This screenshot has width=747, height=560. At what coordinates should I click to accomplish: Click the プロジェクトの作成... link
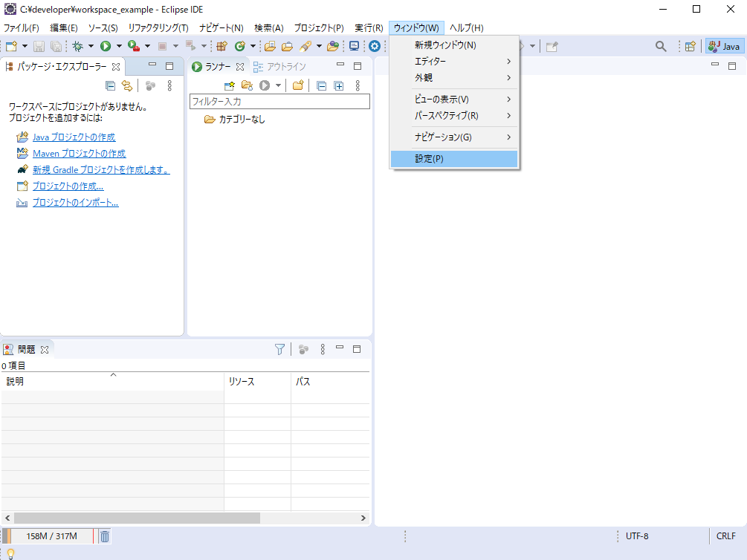(x=68, y=186)
